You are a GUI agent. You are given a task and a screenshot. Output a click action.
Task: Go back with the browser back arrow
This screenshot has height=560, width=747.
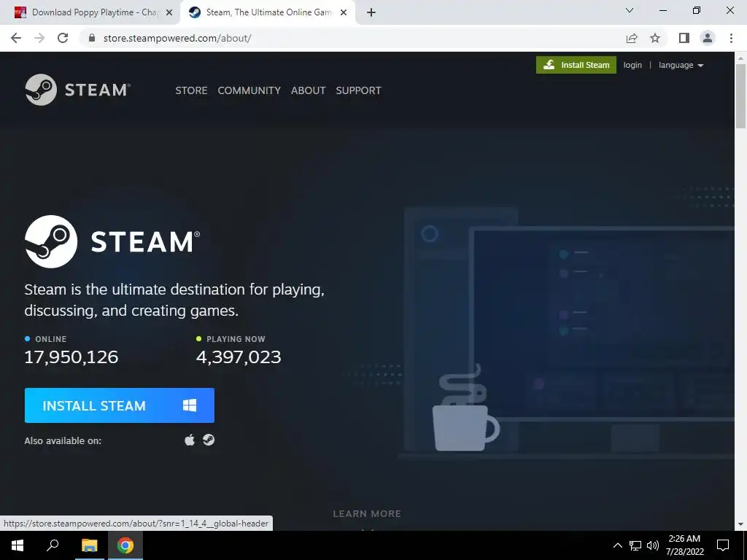pyautogui.click(x=16, y=38)
